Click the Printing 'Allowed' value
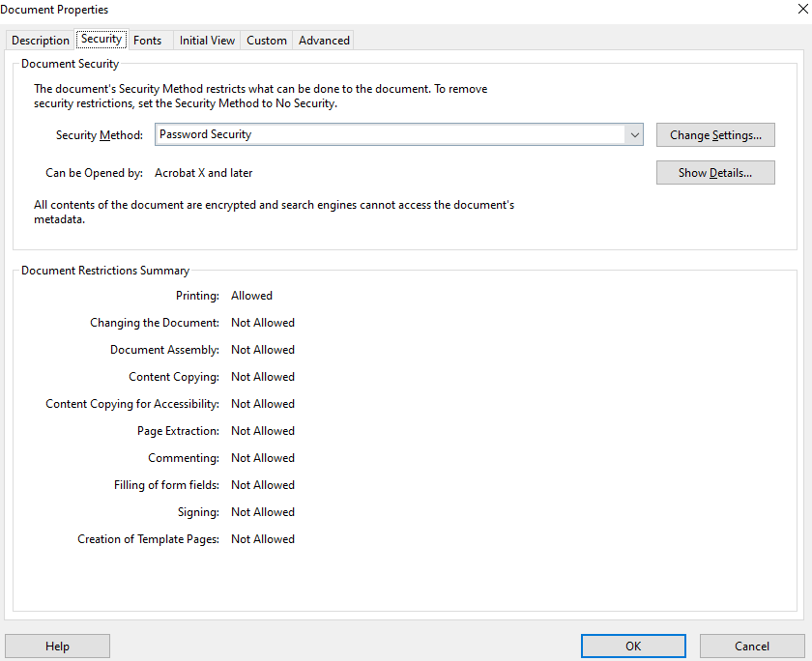 pyautogui.click(x=251, y=296)
